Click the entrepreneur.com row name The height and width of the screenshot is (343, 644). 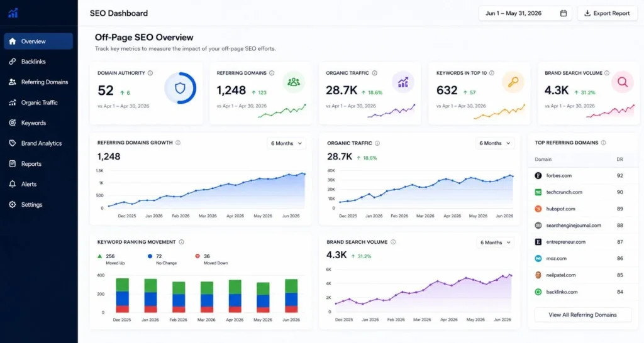pyautogui.click(x=565, y=242)
